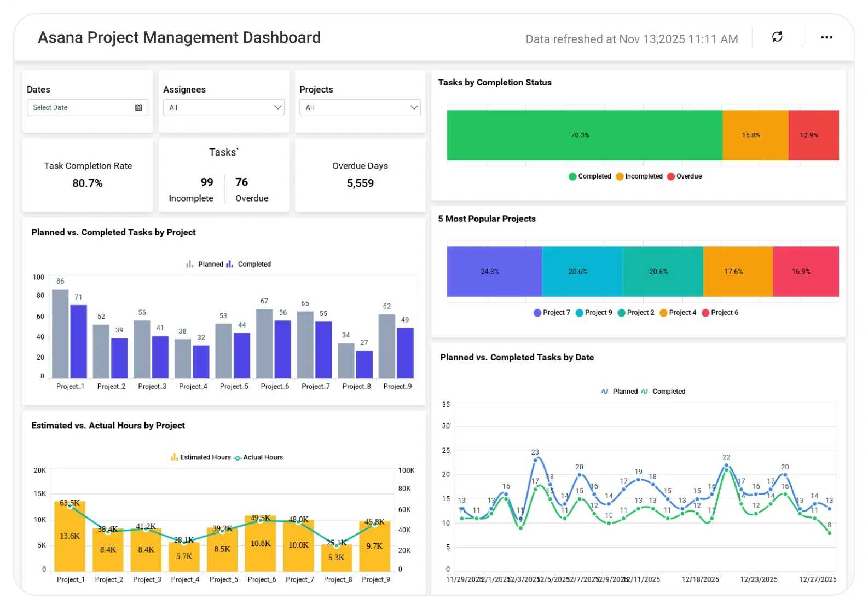Click Project_9 completed bar labeled 49
Viewport: 868px width, 609px height.
point(405,353)
